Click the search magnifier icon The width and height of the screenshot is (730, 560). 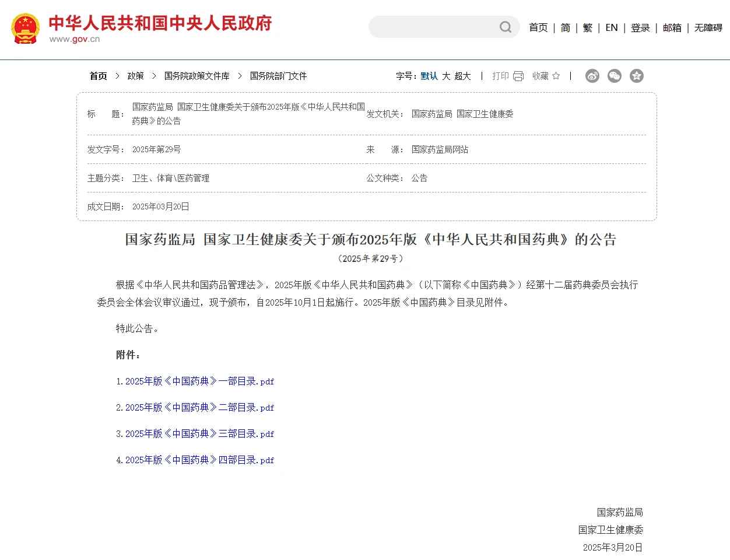click(506, 27)
